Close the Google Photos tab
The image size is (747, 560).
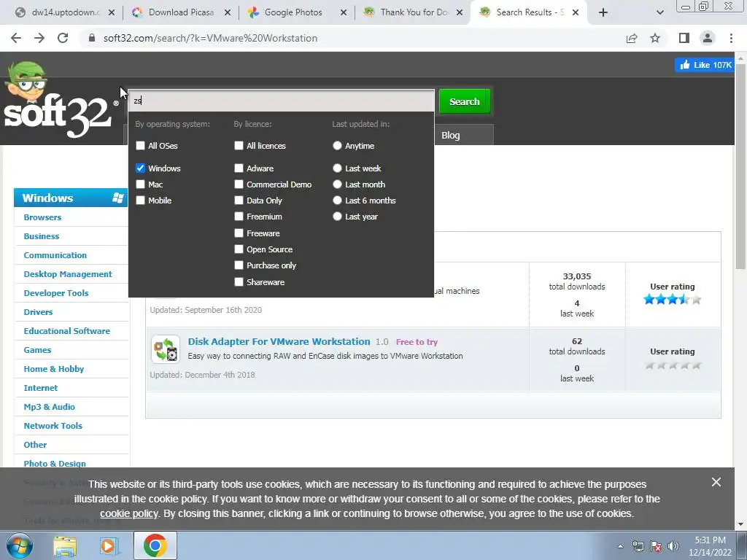(344, 12)
